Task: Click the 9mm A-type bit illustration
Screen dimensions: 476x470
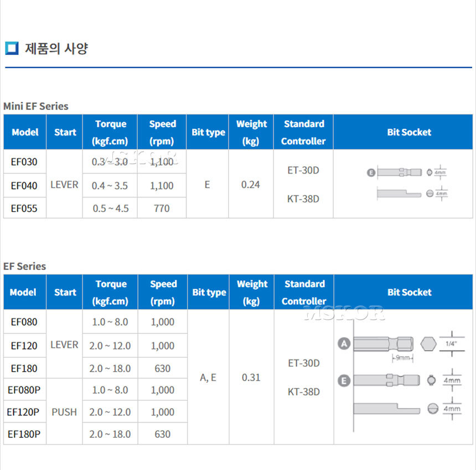Action: (x=382, y=344)
